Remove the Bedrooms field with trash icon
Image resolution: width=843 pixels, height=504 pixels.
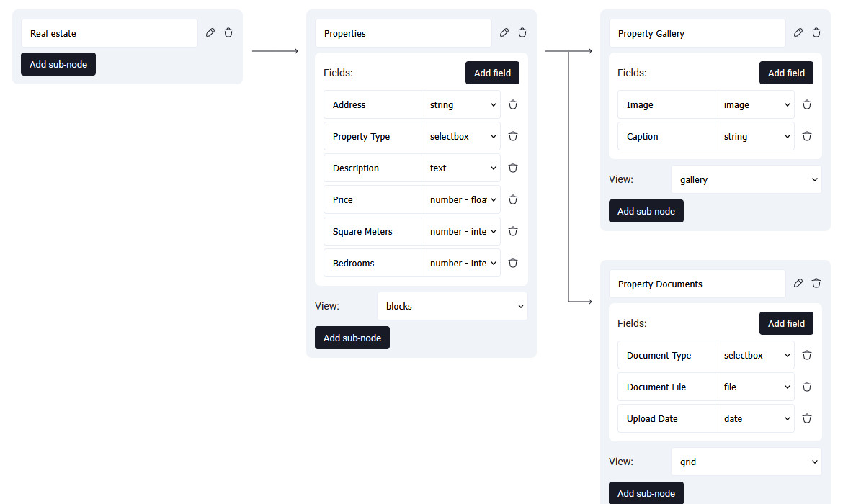point(513,263)
